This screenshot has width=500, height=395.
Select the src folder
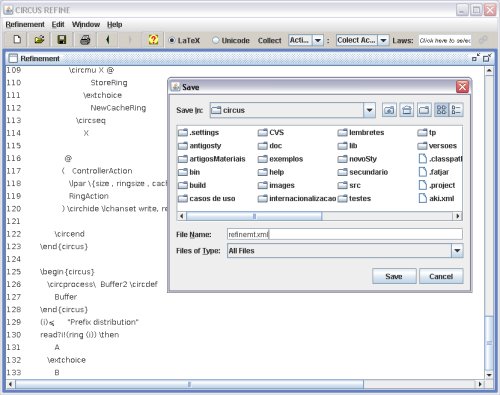[x=349, y=185]
